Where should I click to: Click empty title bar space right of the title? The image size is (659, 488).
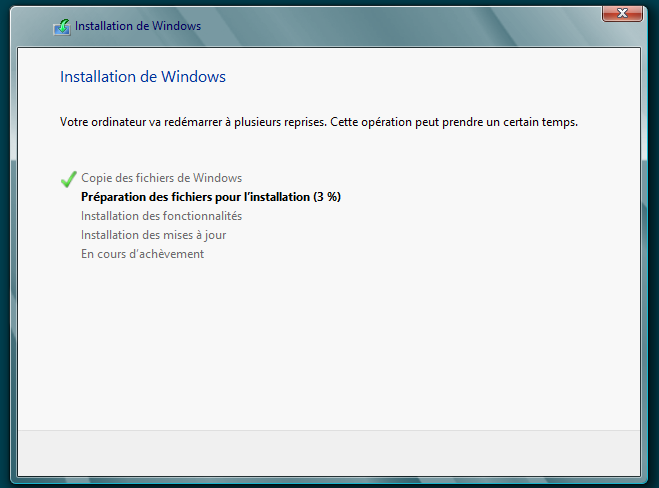tap(400, 26)
